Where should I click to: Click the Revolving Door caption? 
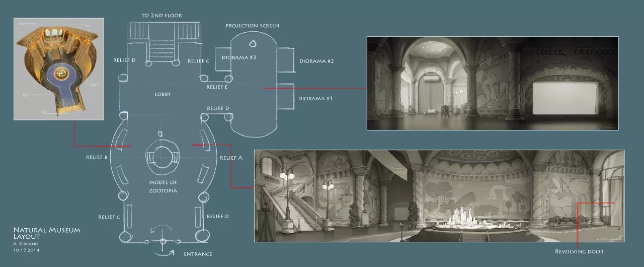point(579,251)
